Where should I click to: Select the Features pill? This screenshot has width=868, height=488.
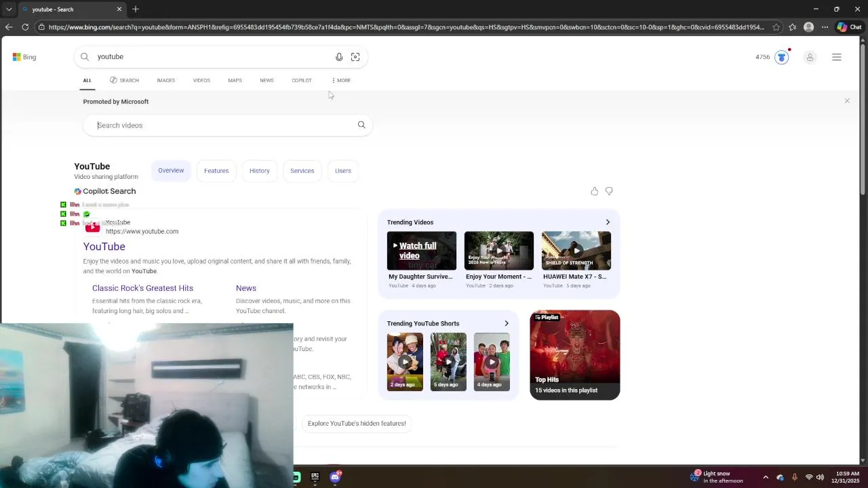[216, 171]
